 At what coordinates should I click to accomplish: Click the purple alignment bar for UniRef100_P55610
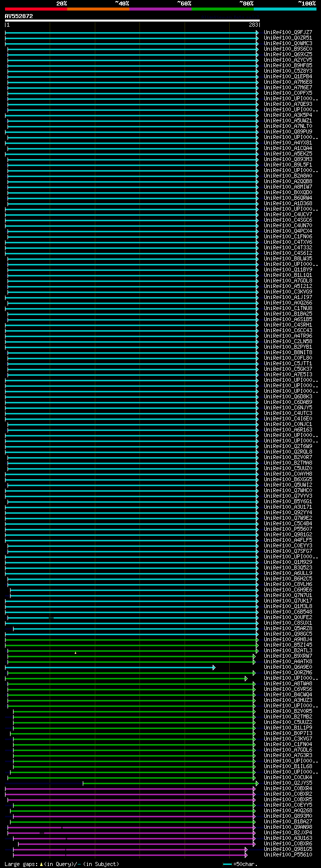pyautogui.click(x=130, y=854)
